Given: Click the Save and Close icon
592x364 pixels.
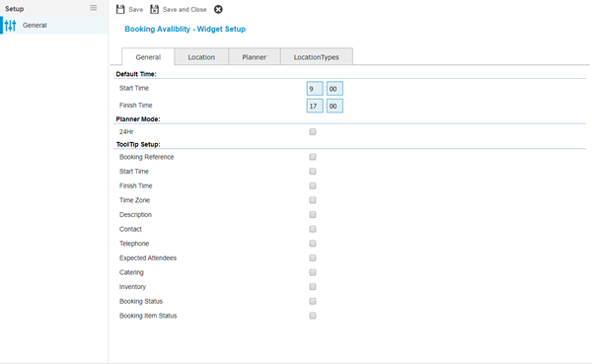Looking at the screenshot, I should (155, 10).
